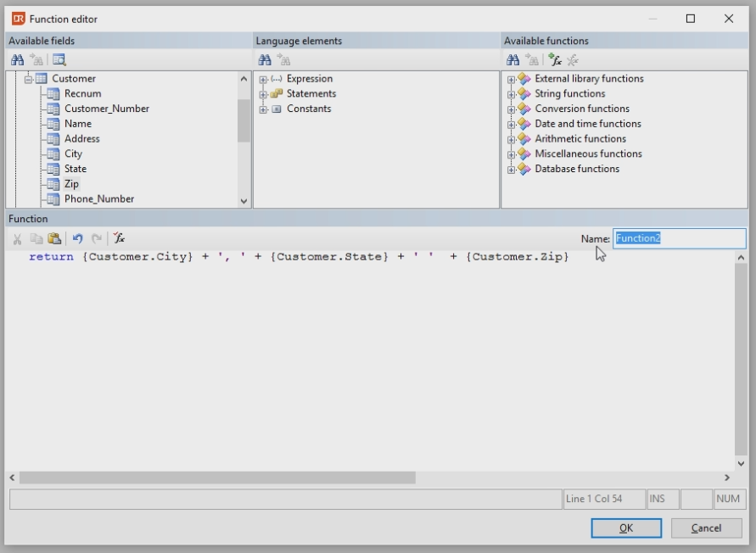Select the Arithmetic functions item

(x=580, y=139)
